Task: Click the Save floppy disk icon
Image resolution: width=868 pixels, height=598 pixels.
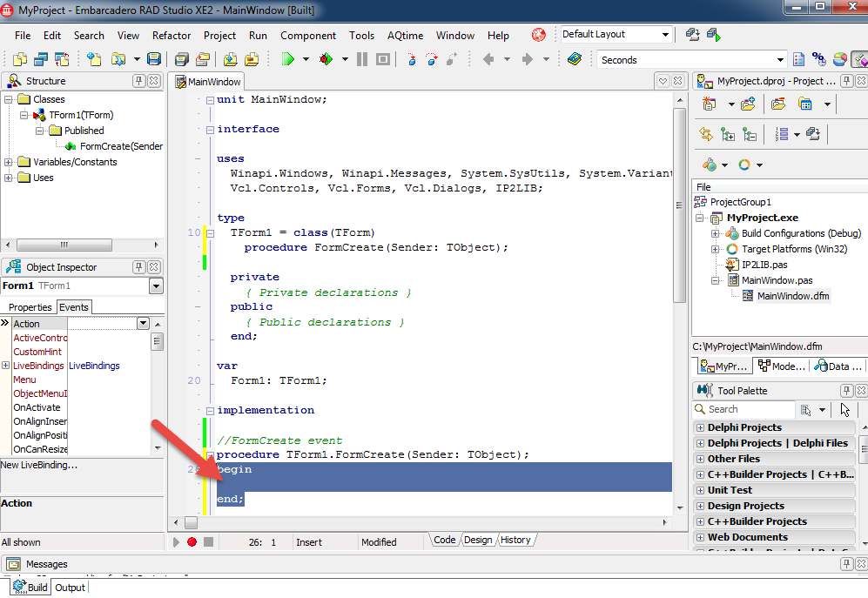Action: (154, 59)
